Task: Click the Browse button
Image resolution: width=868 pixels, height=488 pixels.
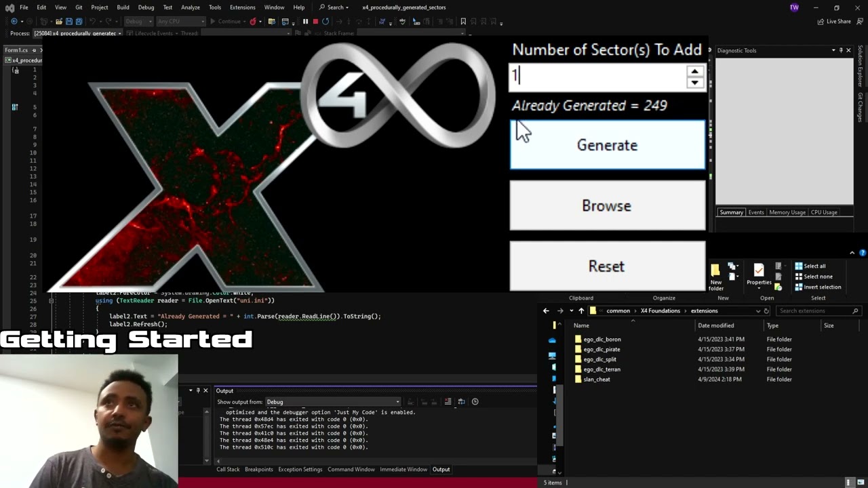Action: tap(607, 205)
